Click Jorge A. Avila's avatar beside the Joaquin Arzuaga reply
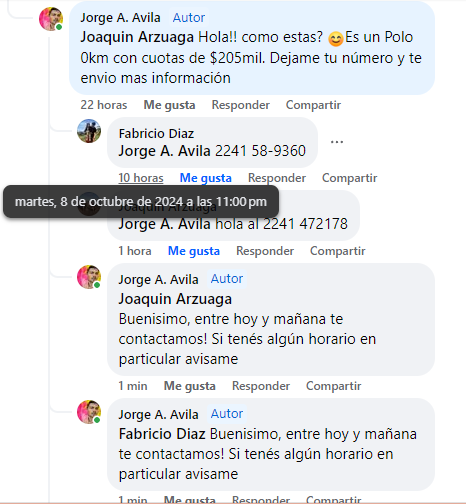 [x=89, y=277]
